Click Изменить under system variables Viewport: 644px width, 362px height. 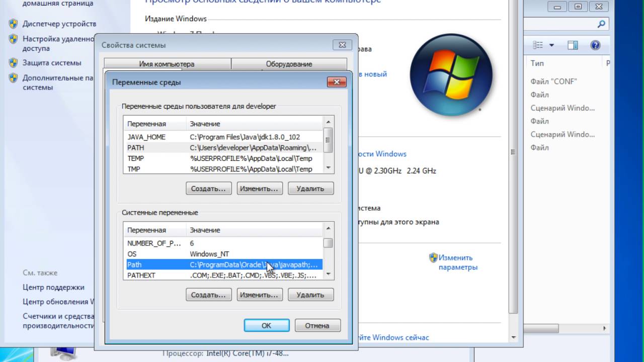point(260,295)
